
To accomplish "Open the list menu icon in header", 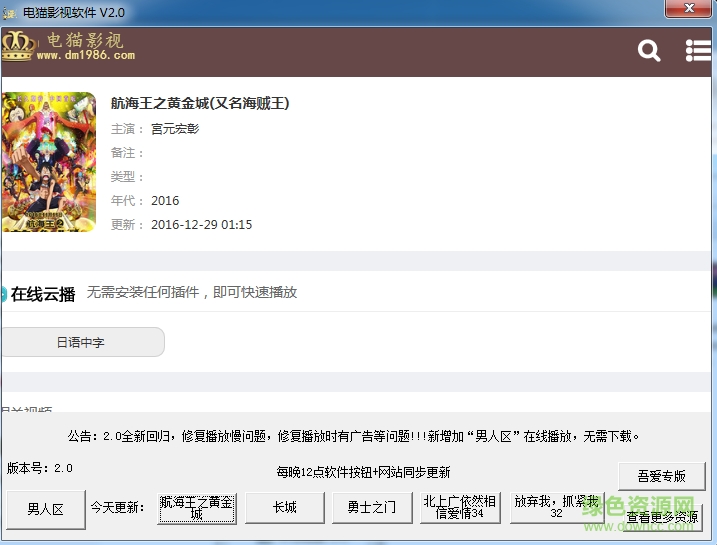I will tap(698, 51).
